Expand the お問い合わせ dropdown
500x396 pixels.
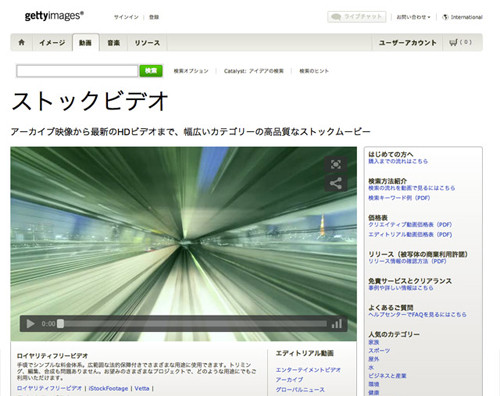click(x=413, y=17)
